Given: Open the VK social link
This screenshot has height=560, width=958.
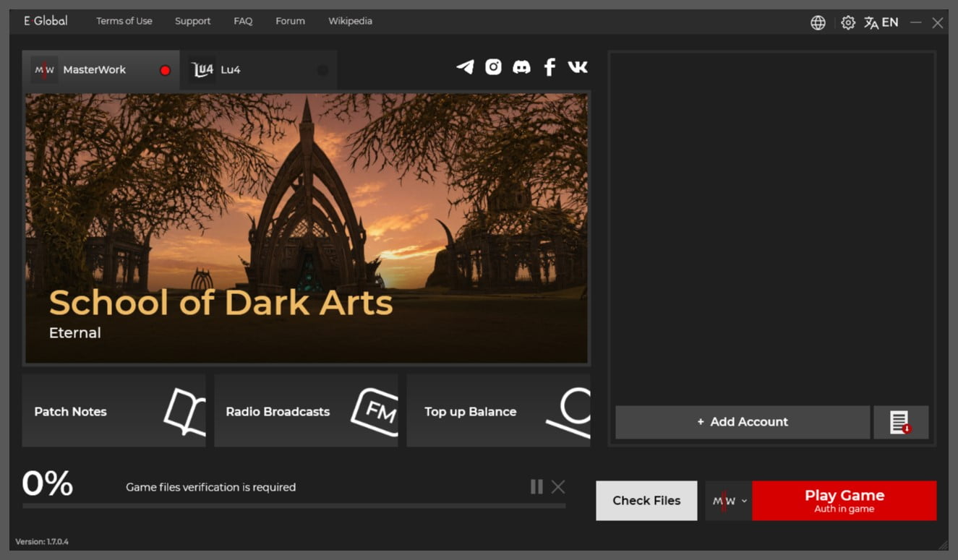Looking at the screenshot, I should click(578, 67).
